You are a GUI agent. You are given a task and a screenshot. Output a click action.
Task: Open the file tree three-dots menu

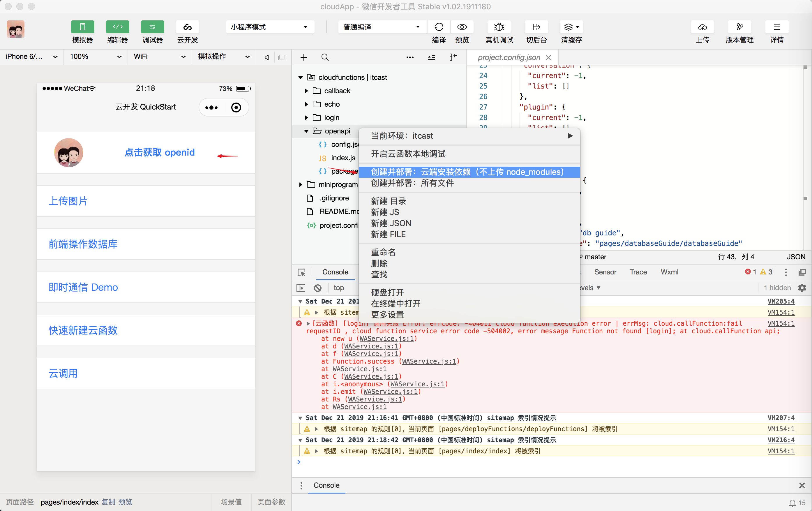click(x=410, y=57)
